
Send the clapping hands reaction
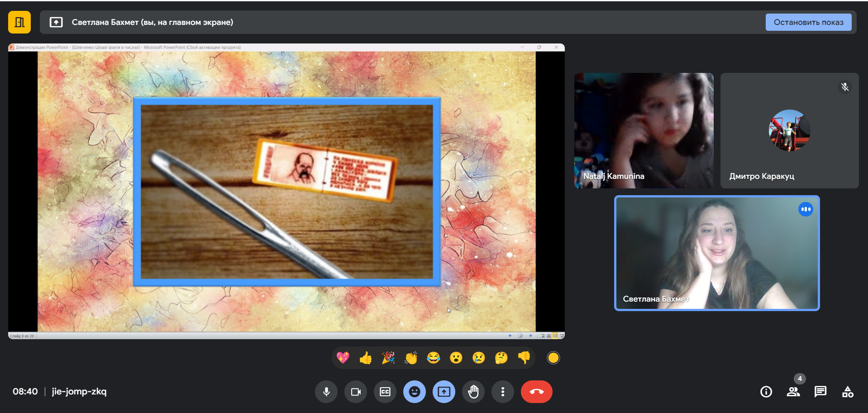tap(411, 358)
